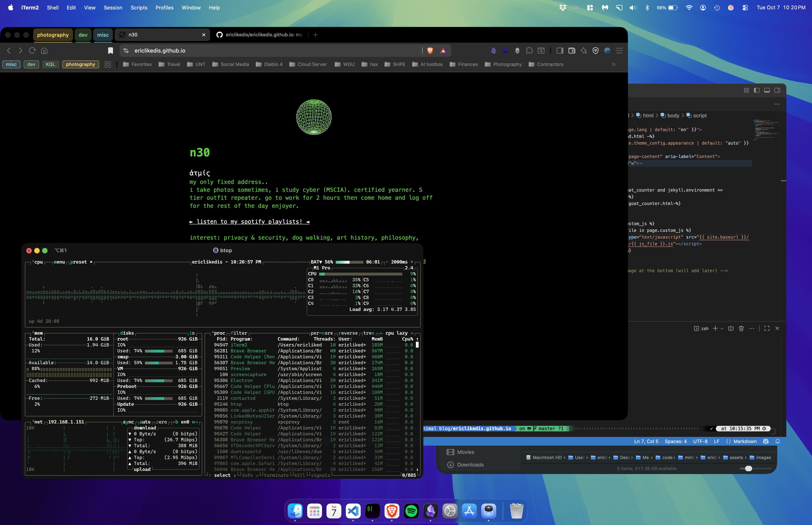Image resolution: width=812 pixels, height=525 pixels.
Task: Split the terminal in VS Code
Action: tap(731, 328)
